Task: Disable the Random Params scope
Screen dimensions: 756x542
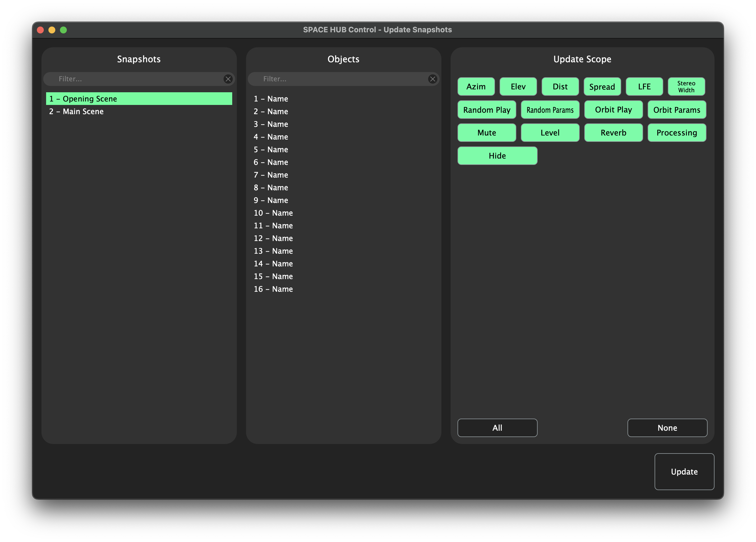Action: [550, 110]
